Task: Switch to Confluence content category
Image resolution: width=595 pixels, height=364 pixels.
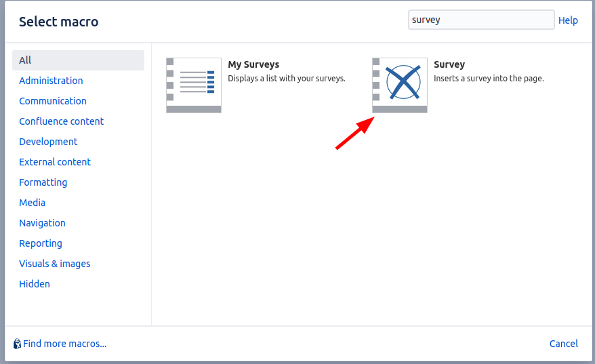Action: (61, 121)
